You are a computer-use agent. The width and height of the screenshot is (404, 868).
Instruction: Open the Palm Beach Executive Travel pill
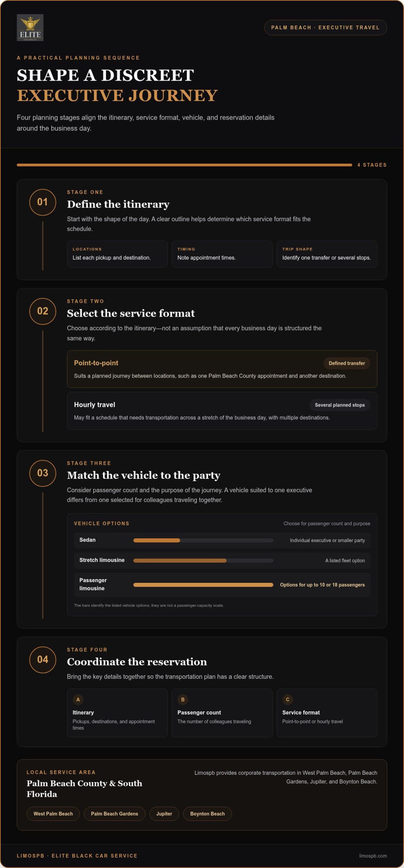(x=325, y=27)
